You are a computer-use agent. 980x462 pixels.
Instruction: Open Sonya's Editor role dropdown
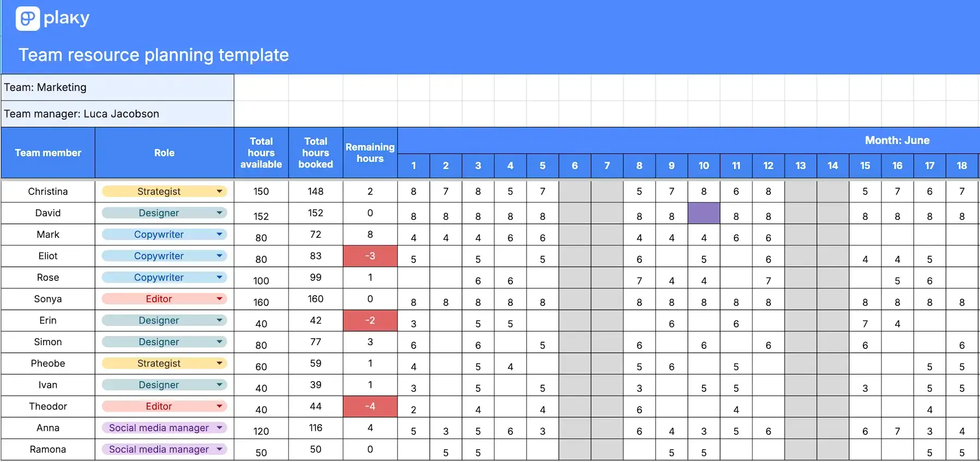pyautogui.click(x=164, y=299)
